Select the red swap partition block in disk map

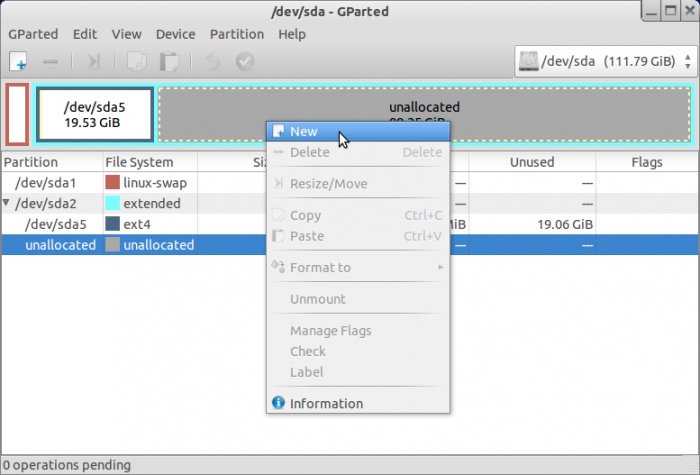(x=17, y=114)
